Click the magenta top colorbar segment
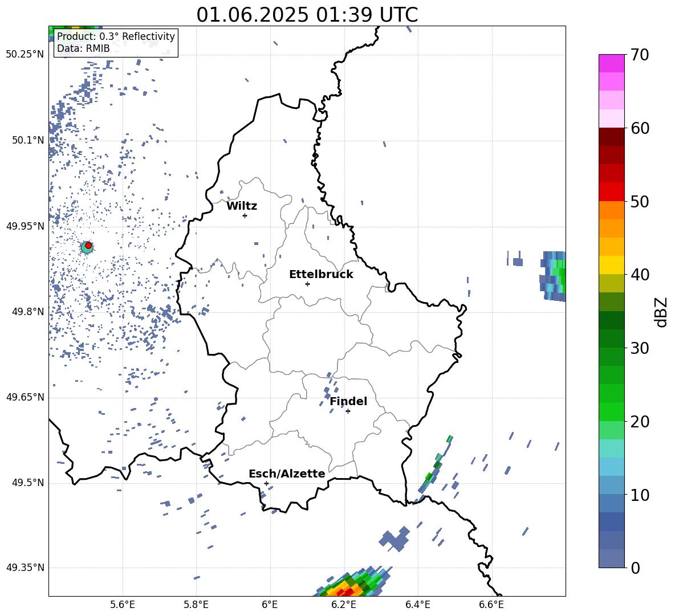 [x=611, y=63]
